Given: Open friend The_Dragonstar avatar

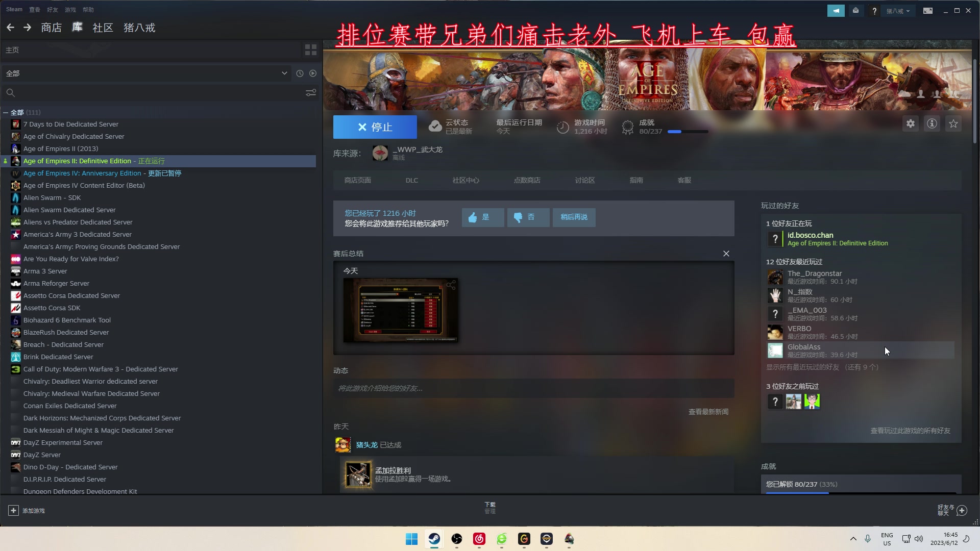Looking at the screenshot, I should (x=775, y=277).
